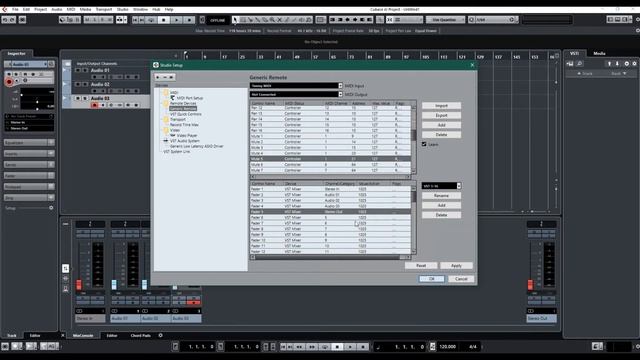Click the toolbar Stop button
640x360 pixels.
pyautogui.click(x=164, y=20)
